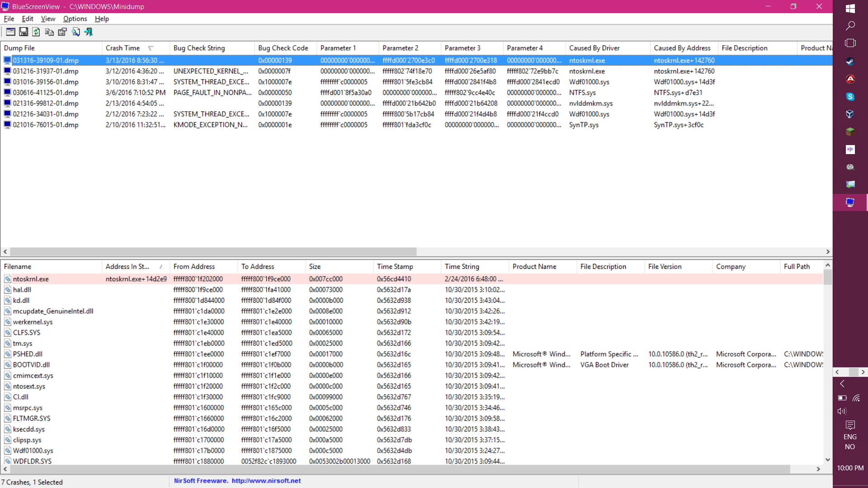Select FLTMGR.SYS in the driver list
The height and width of the screenshot is (488, 868).
(x=32, y=418)
